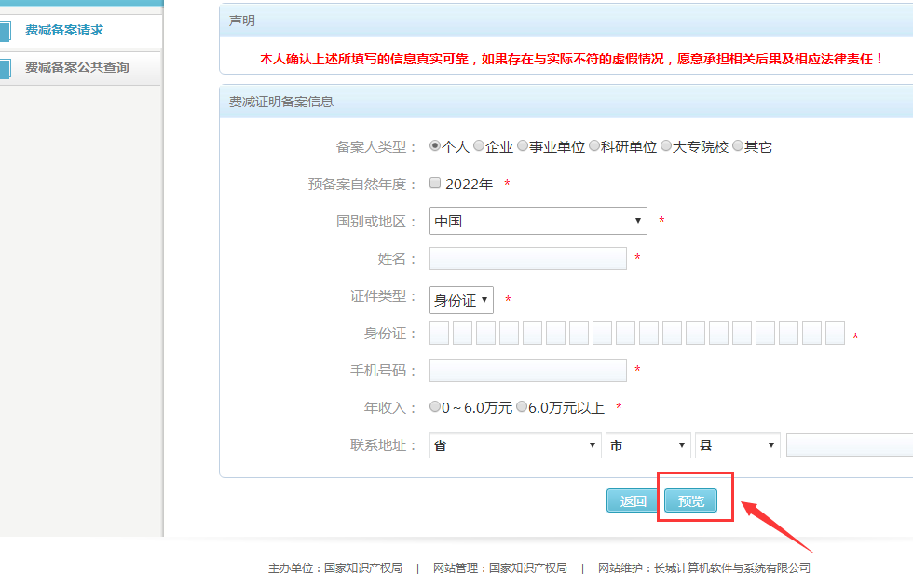Select 个人 as 备案人类型
Image resolution: width=913 pixels, height=588 pixels.
pos(435,146)
